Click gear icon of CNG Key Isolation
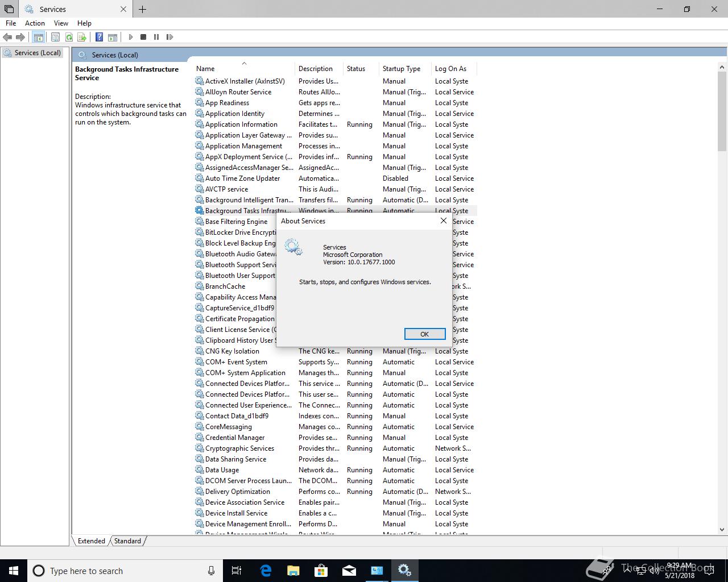The height and width of the screenshot is (582, 728). pyautogui.click(x=199, y=351)
